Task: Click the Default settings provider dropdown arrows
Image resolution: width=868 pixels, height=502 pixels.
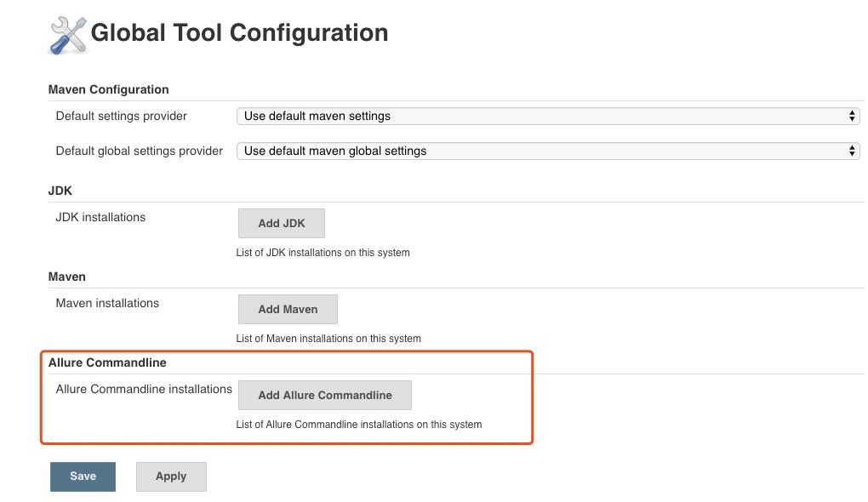Action: tap(852, 117)
